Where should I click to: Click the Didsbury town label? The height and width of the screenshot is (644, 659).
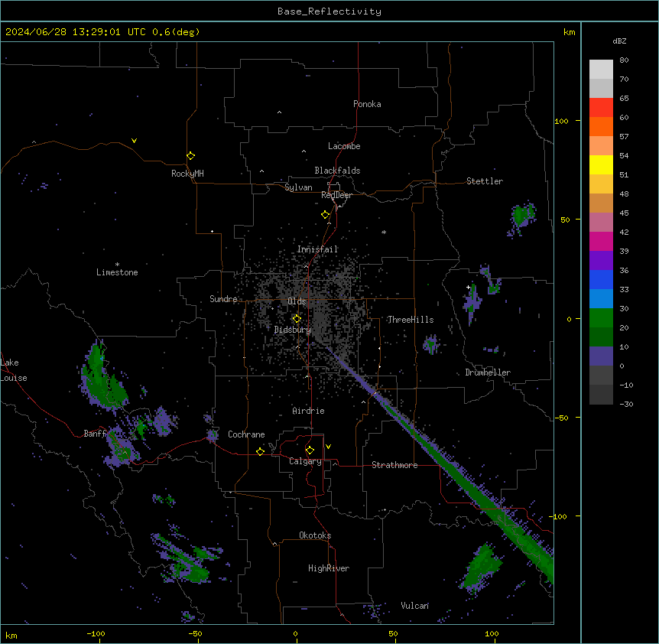293,330
